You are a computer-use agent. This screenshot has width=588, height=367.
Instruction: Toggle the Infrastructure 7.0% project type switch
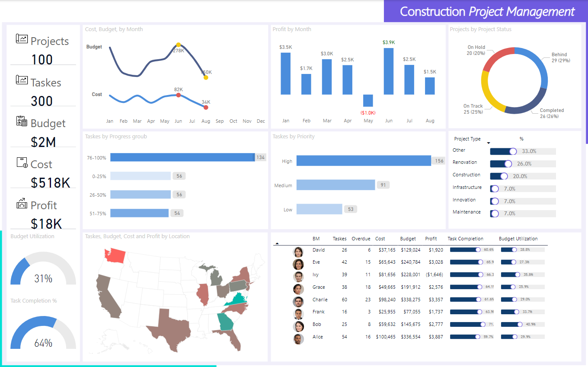[x=494, y=189]
